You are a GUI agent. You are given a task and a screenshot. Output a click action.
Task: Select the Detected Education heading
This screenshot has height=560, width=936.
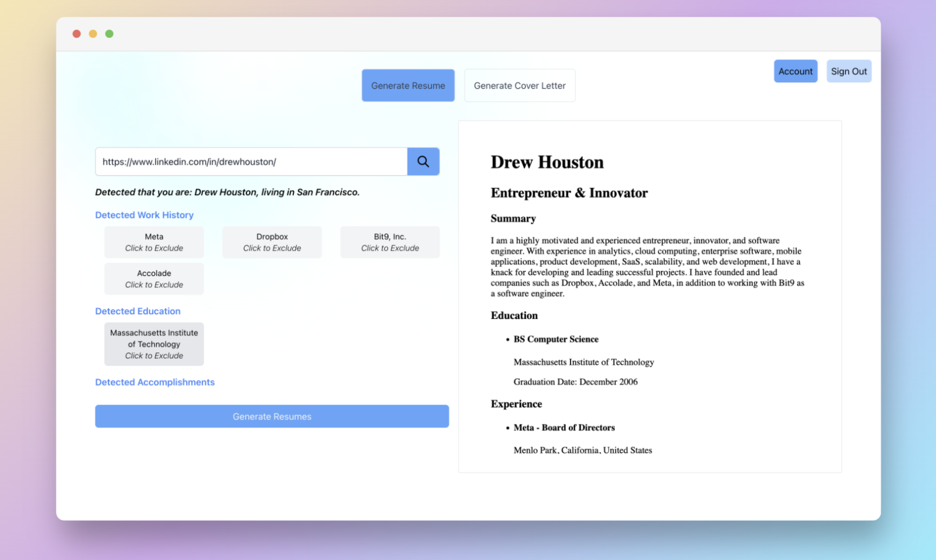click(138, 311)
